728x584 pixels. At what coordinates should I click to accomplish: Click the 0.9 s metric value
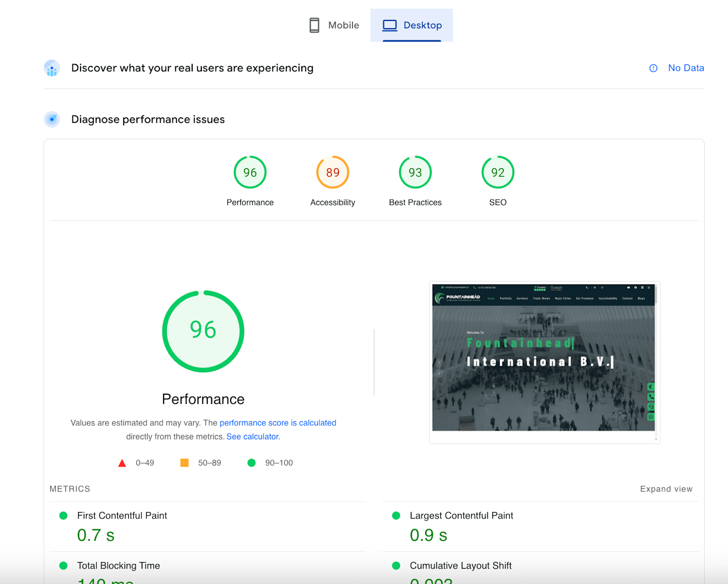[x=429, y=535]
